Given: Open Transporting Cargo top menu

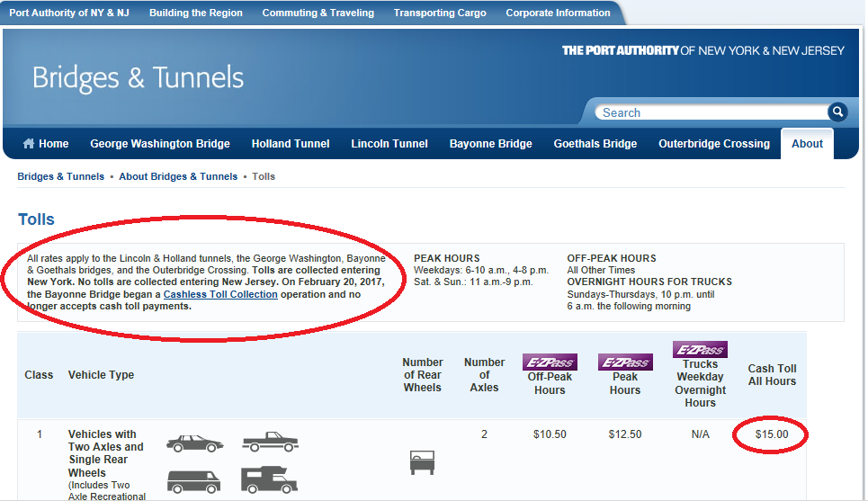Looking at the screenshot, I should coord(440,13).
